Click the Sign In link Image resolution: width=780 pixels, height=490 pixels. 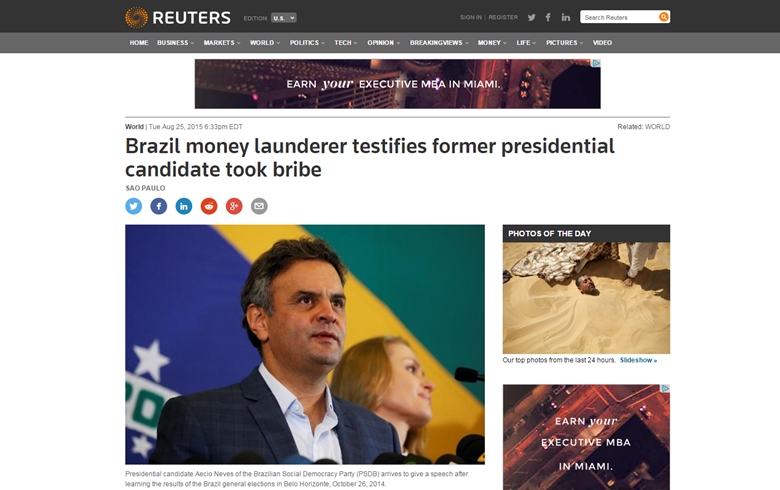(x=471, y=17)
